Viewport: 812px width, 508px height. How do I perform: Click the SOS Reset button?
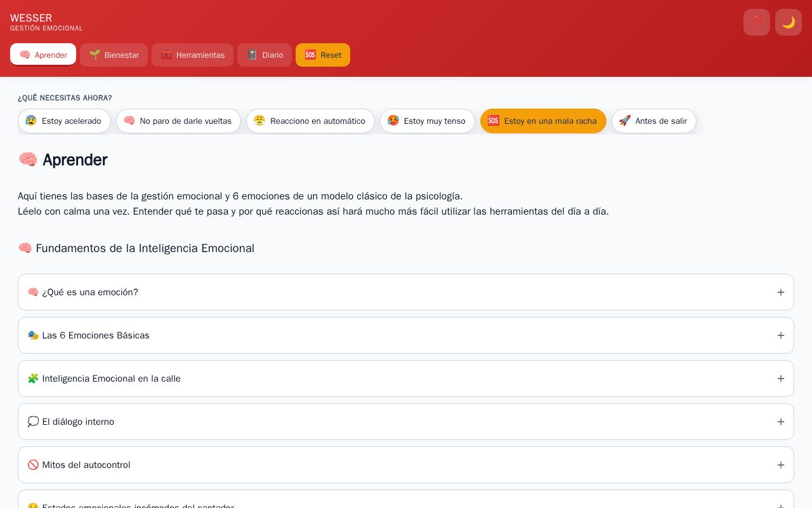click(323, 55)
